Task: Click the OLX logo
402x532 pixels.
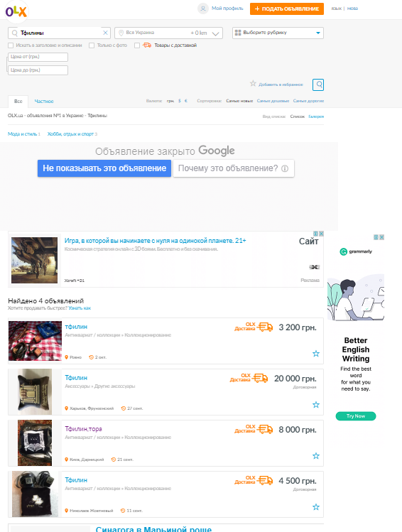Action: point(16,12)
